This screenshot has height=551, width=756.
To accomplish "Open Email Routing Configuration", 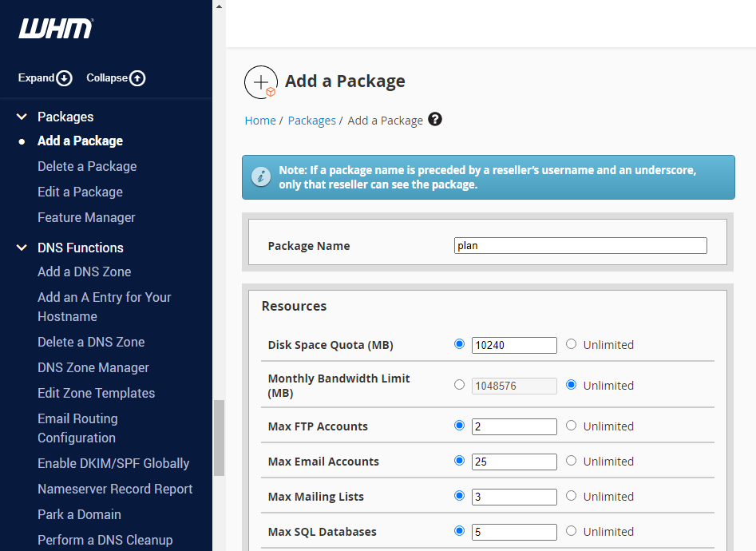I will [77, 428].
